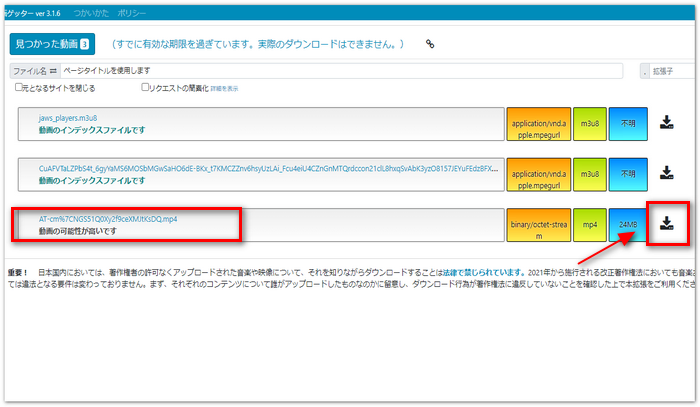Download the jaws_players.m3u8 file
The image size is (700, 407).
click(667, 124)
